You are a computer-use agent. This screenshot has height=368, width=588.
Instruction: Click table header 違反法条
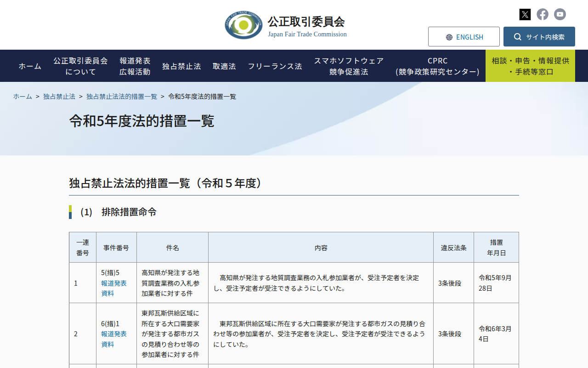click(x=453, y=247)
